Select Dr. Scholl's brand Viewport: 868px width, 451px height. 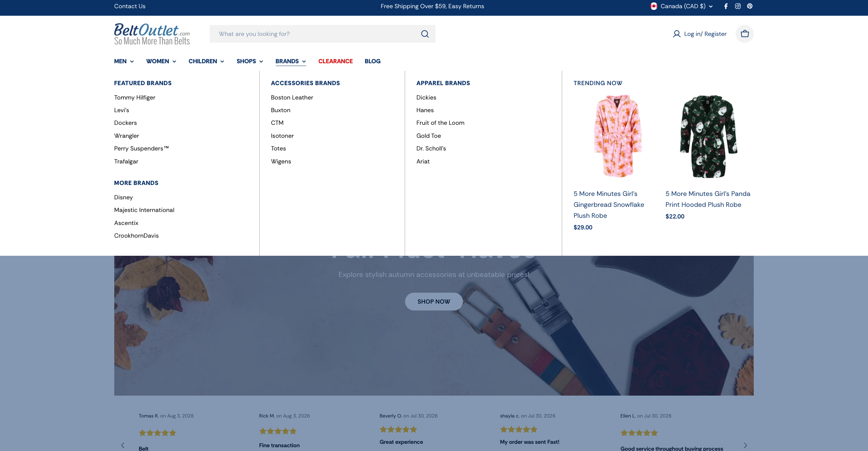click(431, 148)
